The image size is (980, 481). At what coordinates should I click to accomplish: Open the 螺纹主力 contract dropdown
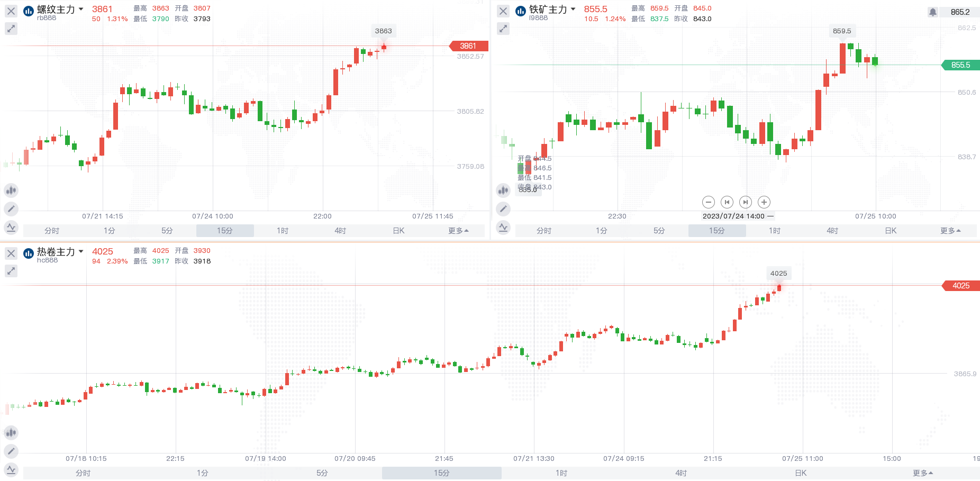click(x=81, y=9)
